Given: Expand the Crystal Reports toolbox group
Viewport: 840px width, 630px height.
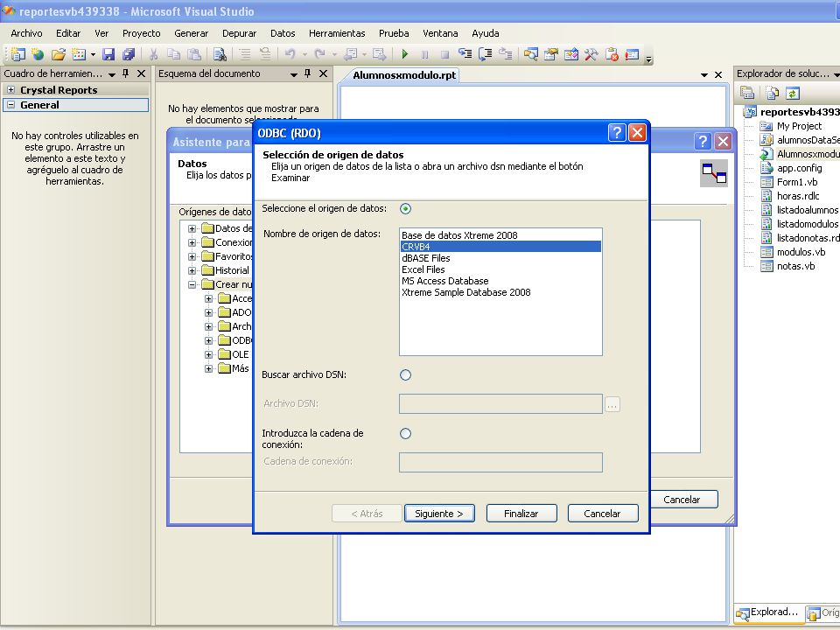Looking at the screenshot, I should 10,89.
